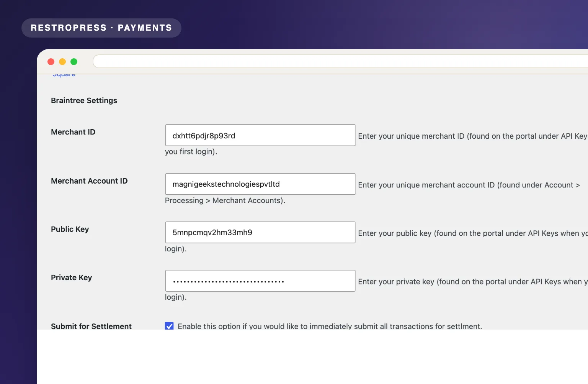Screen dimensions: 588x384
Task: Minimize the window with the yellow button
Action: (x=62, y=62)
